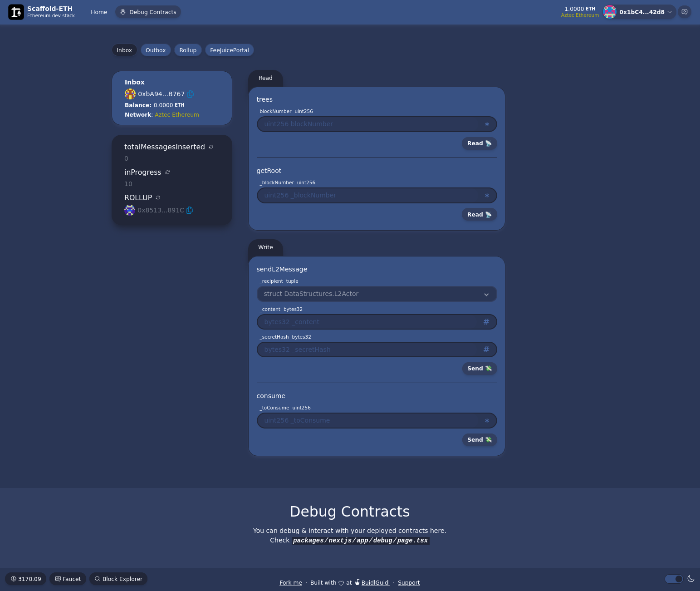Open the Support link
This screenshot has height=591, width=700.
[x=409, y=583]
